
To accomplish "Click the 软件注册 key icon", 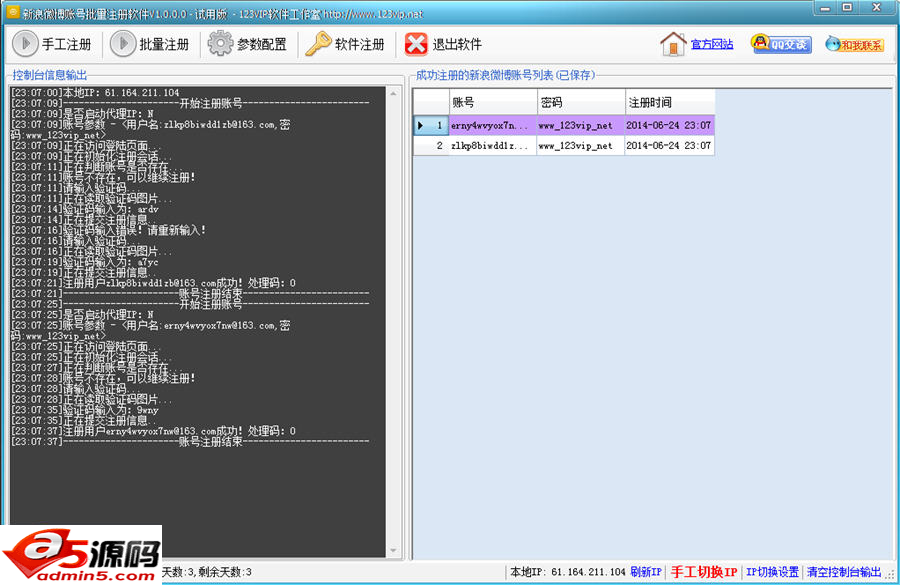I will coord(318,44).
